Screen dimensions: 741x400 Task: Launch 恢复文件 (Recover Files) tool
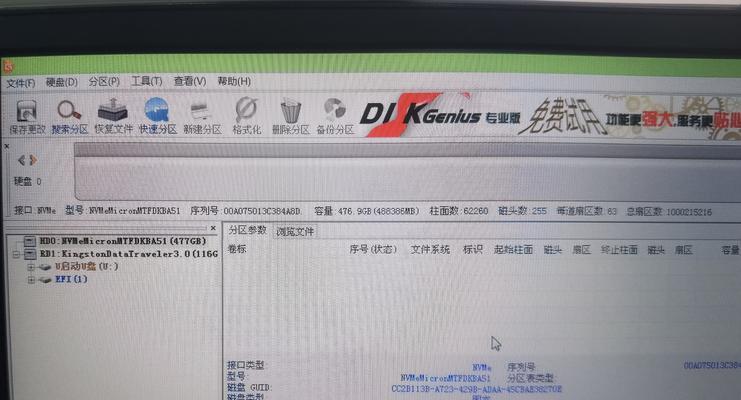tap(113, 116)
